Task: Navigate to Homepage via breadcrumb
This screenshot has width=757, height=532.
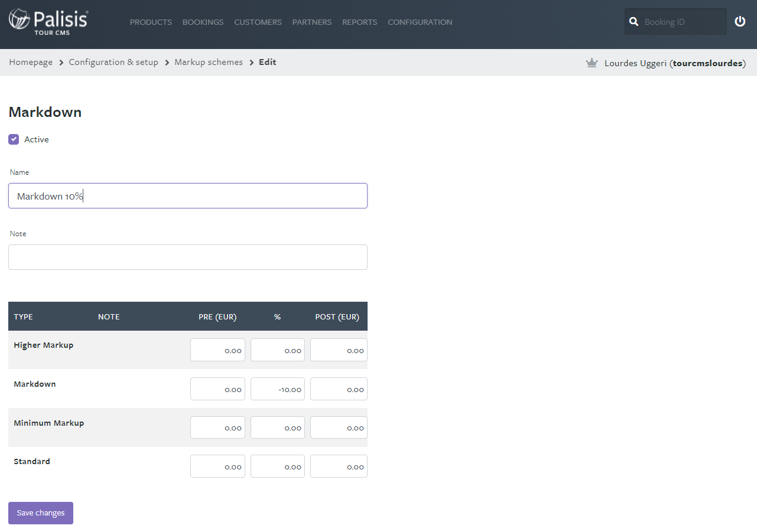Action: [30, 62]
